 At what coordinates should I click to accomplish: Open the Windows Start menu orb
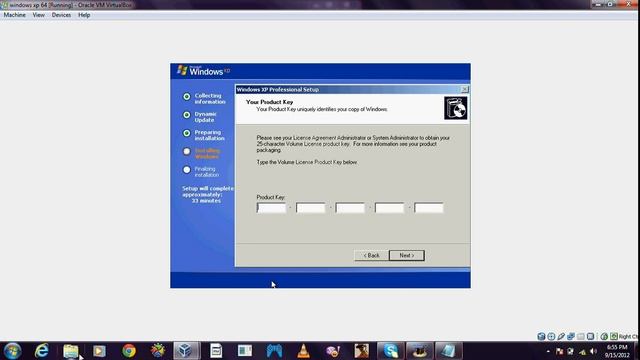[x=12, y=351]
